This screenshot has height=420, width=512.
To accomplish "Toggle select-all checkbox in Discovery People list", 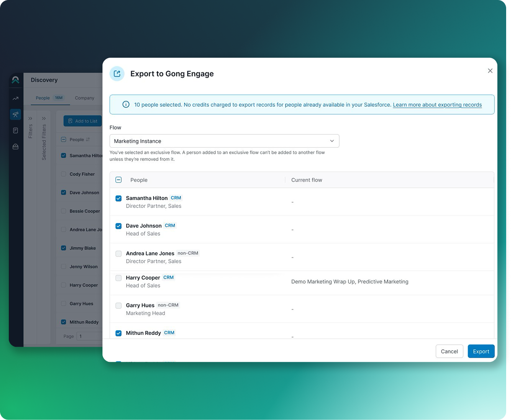I will (64, 140).
